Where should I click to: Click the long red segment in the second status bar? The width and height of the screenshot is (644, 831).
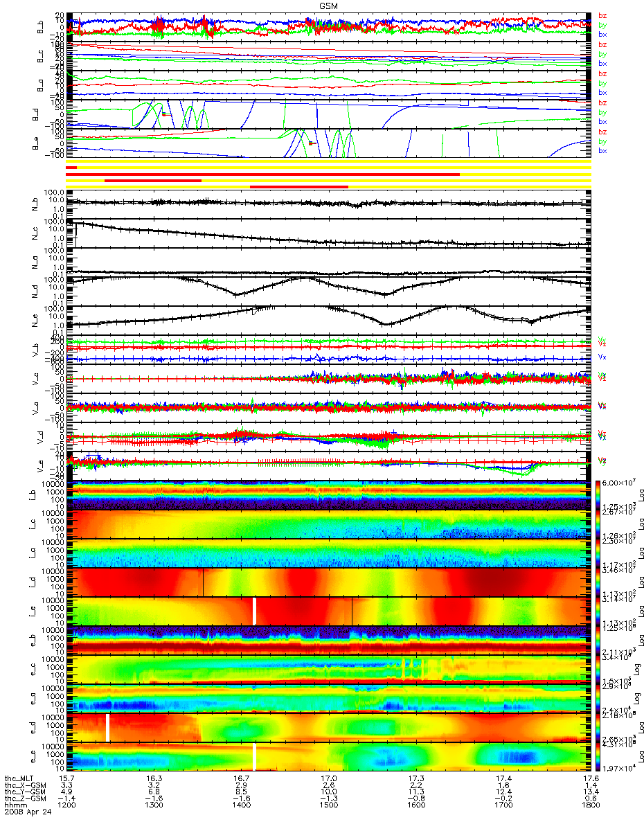(x=263, y=174)
